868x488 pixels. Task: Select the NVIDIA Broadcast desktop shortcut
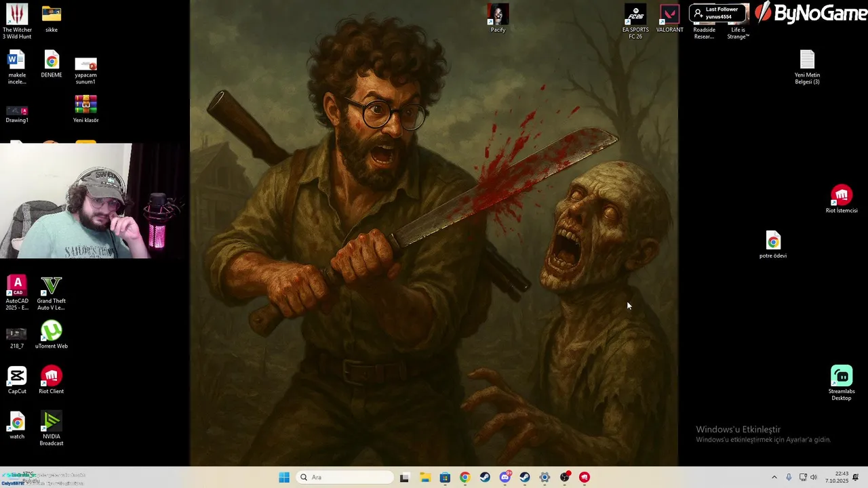pos(52,428)
